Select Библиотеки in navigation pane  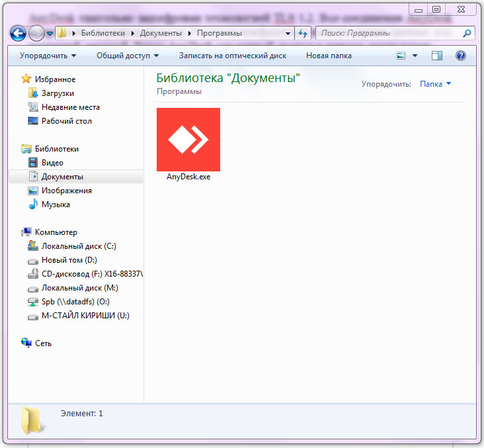[x=57, y=149]
